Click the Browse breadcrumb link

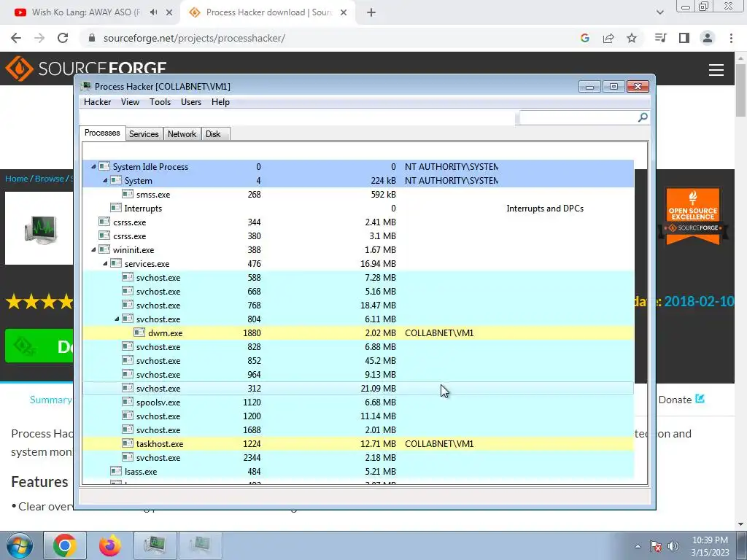click(x=50, y=179)
